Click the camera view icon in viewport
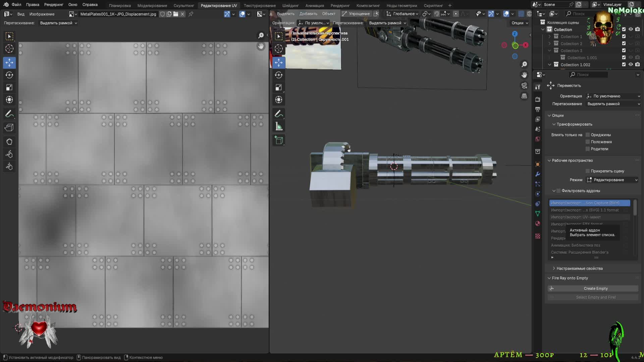Viewport: 644px width, 362px height. point(524,86)
